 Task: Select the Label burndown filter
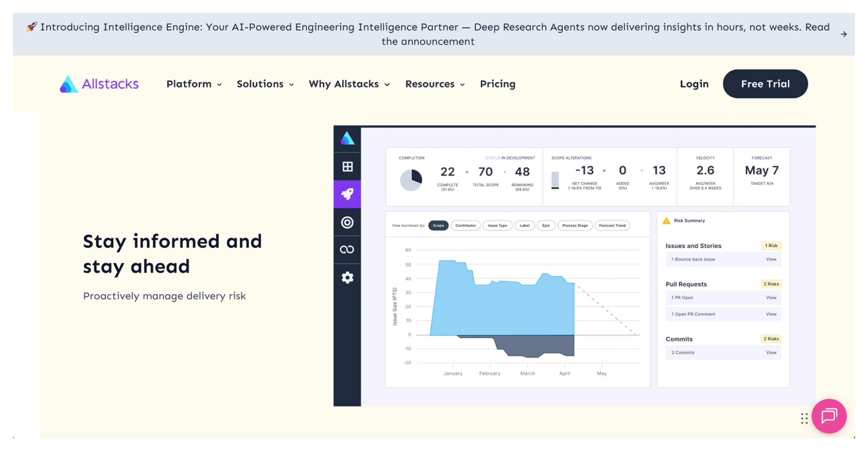pos(524,225)
